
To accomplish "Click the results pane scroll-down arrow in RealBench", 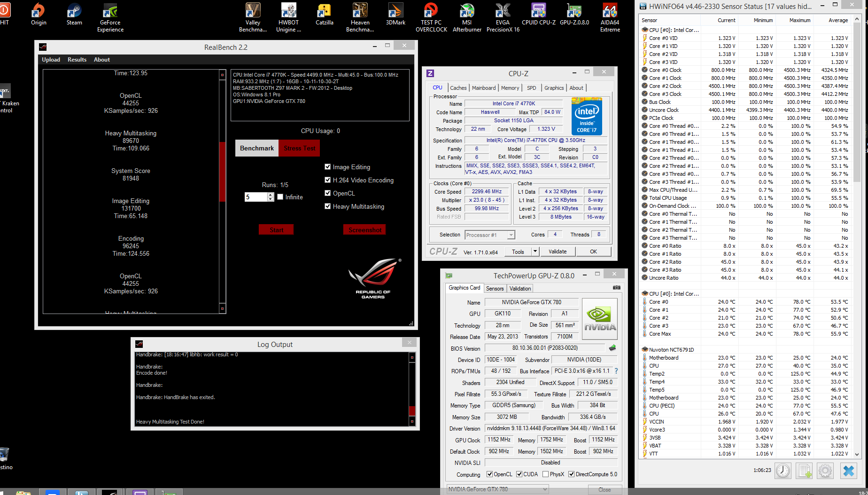I will 223,309.
